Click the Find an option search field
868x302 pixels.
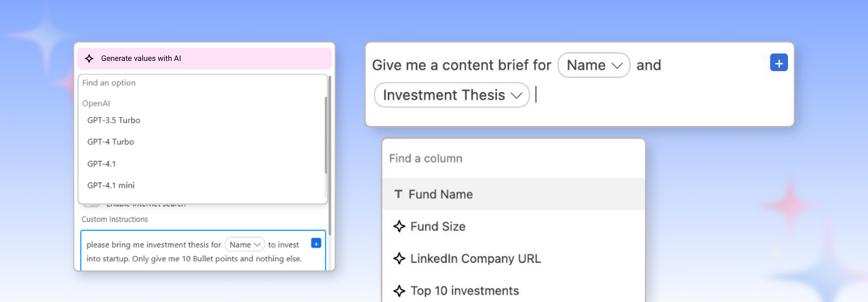pos(202,83)
